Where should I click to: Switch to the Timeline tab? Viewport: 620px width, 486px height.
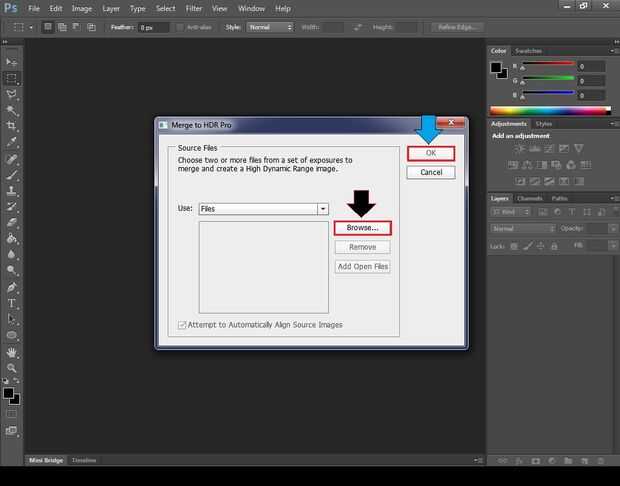tap(84, 460)
